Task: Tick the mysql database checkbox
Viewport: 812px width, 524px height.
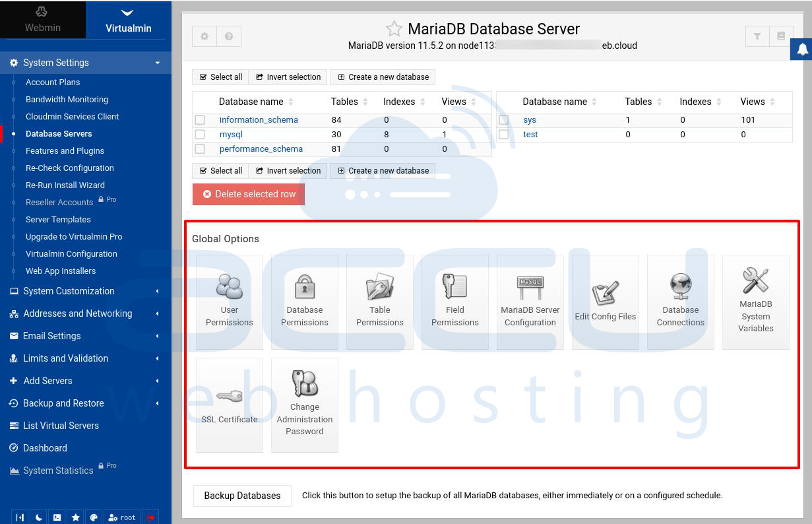Action: (x=200, y=135)
